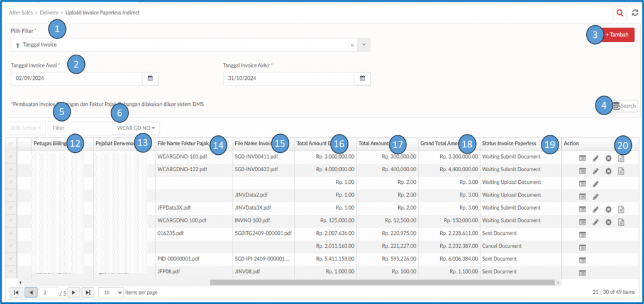The image size is (644, 304).
Task: Toggle the select-all checkbox in table header
Action: [11, 143]
